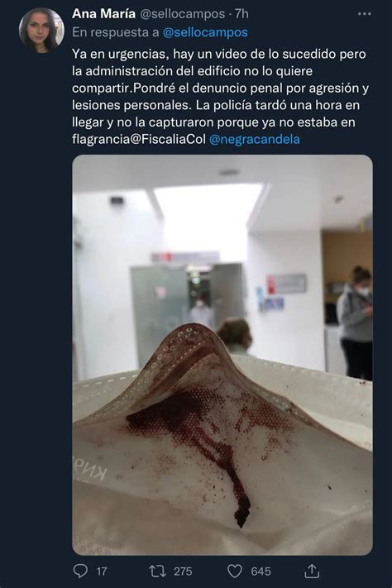This screenshot has width=392, height=588.
Task: Click the Ana María display name
Action: [x=103, y=14]
